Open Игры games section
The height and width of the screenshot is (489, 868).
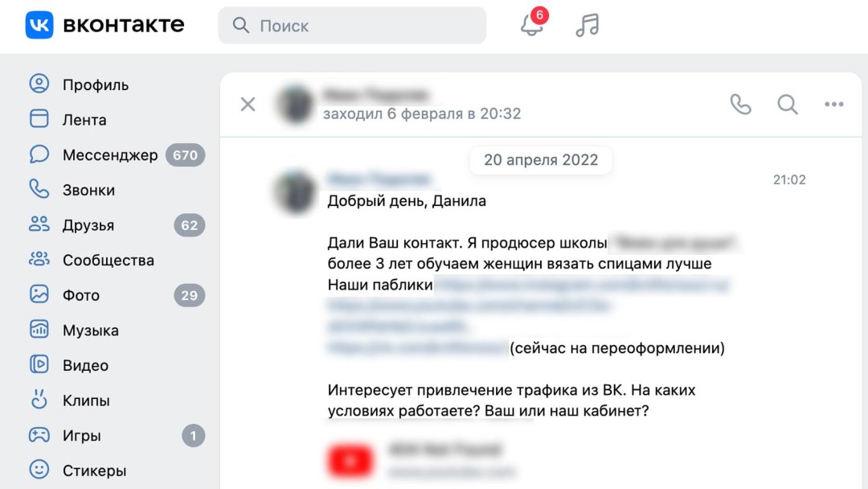pos(117,436)
